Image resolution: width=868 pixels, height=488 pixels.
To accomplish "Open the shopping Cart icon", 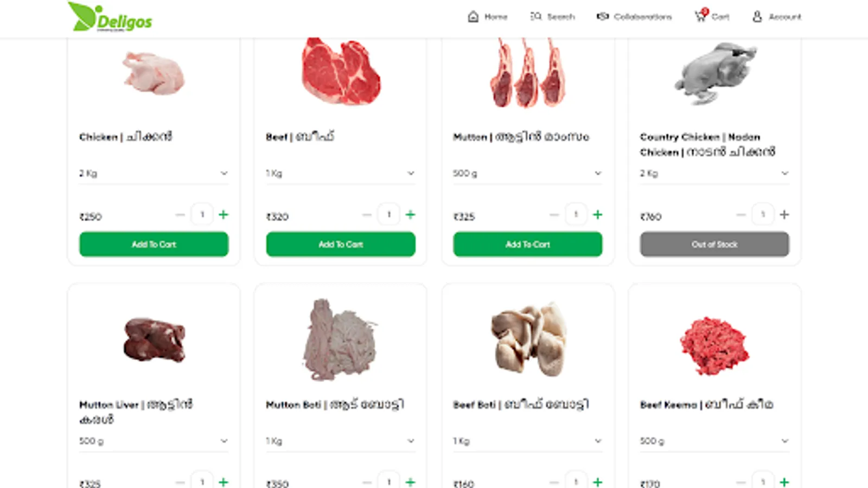I will click(701, 16).
